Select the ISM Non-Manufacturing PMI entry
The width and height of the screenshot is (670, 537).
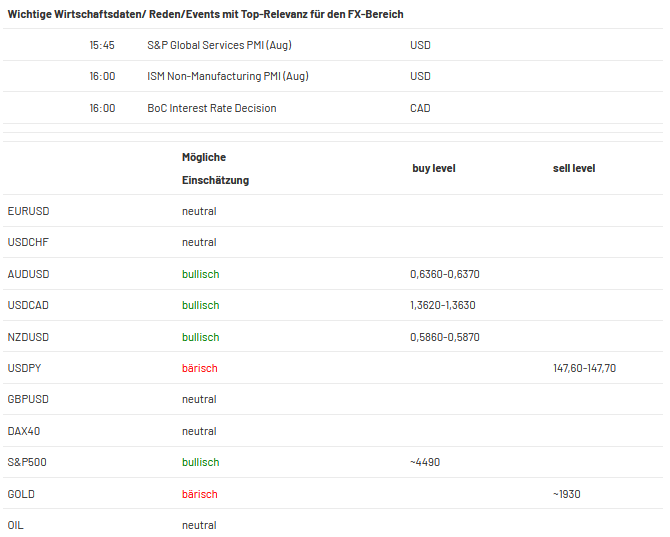click(228, 76)
